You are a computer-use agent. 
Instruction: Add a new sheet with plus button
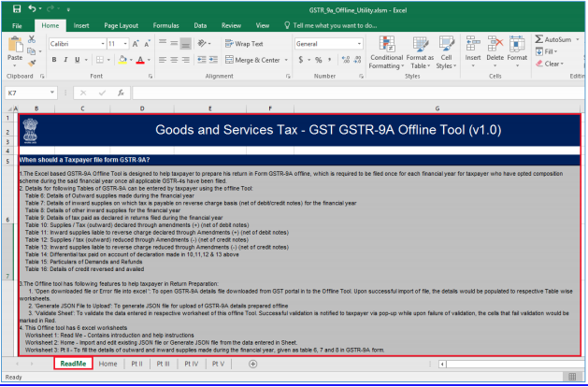253,364
